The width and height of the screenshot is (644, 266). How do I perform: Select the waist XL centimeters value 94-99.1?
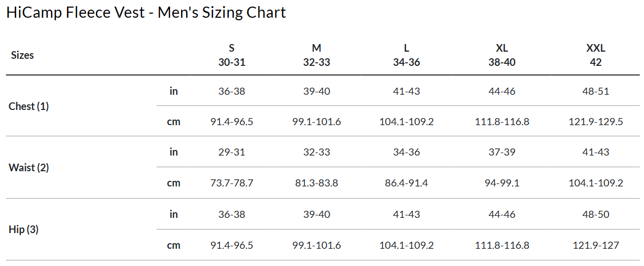[x=502, y=183]
